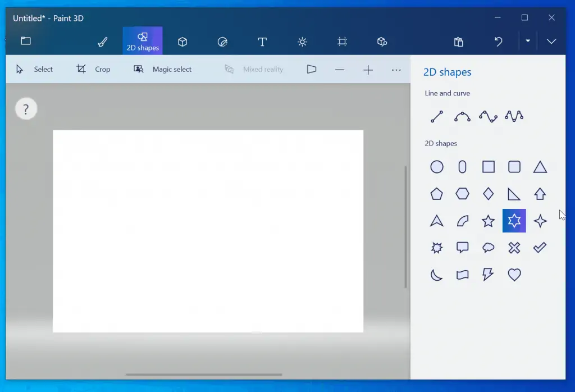This screenshot has width=575, height=392.
Task: Open the Stickers panel
Action: pyautogui.click(x=222, y=41)
